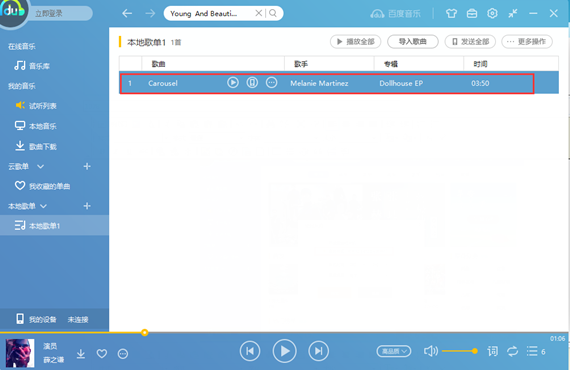Open the toolbox briefcase icon
Image resolution: width=570 pixels, height=370 pixels.
coord(472,13)
